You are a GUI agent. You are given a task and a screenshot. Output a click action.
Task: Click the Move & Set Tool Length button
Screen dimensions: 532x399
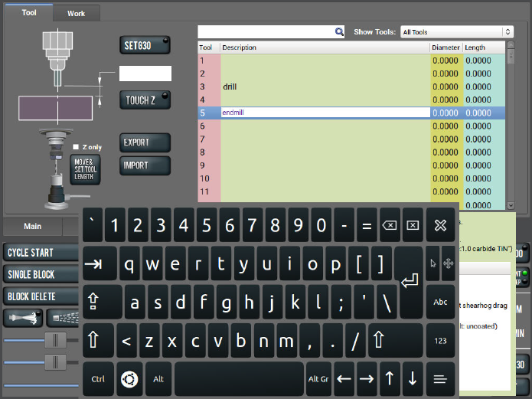click(x=83, y=168)
